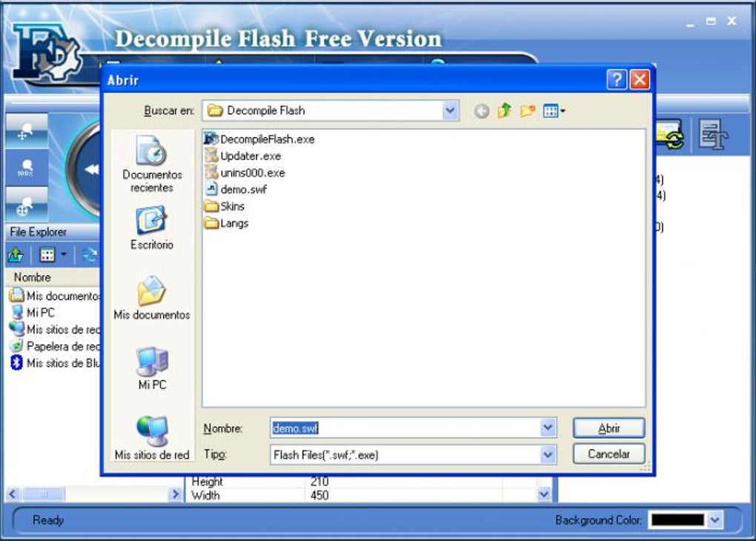Click the Nombre column header

53,277
